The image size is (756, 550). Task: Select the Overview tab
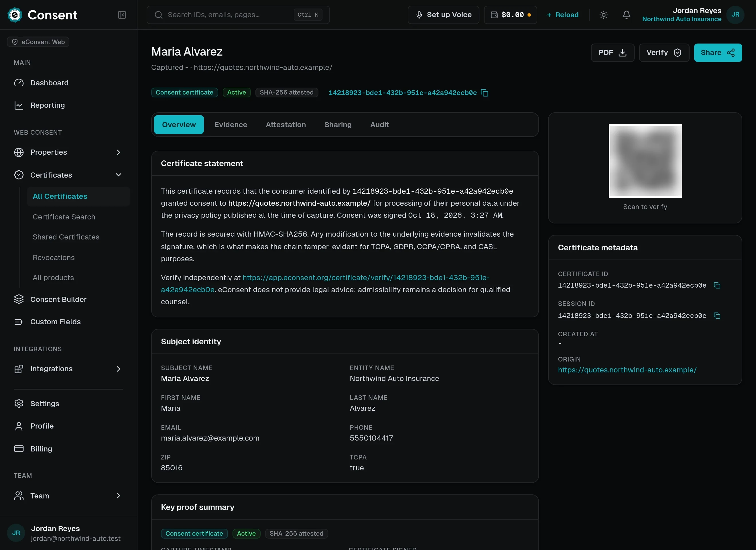tap(179, 125)
